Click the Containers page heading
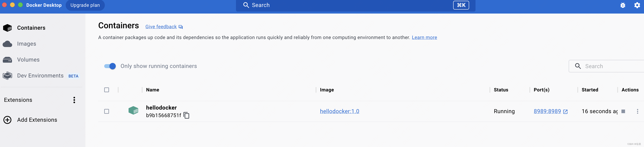644x147 pixels. click(119, 25)
